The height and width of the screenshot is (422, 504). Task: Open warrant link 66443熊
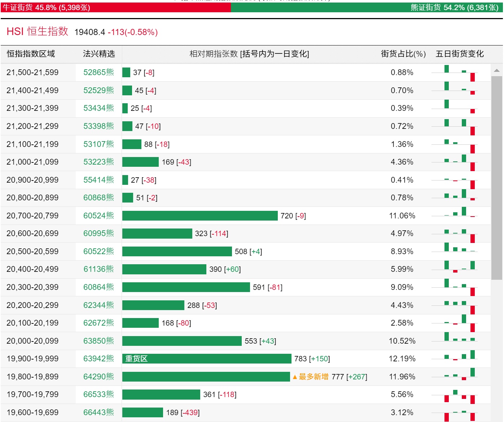pyautogui.click(x=98, y=413)
